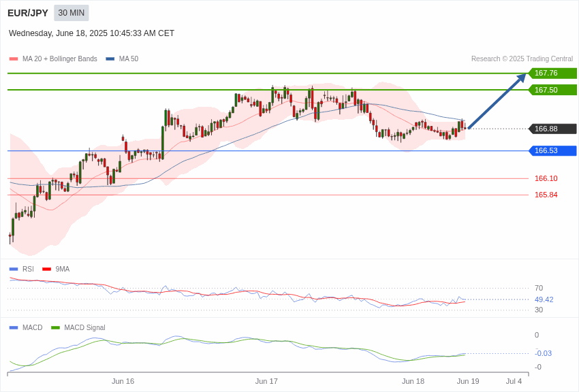Click the blue MA 50 legend swatch
579x392 pixels.
(110, 59)
